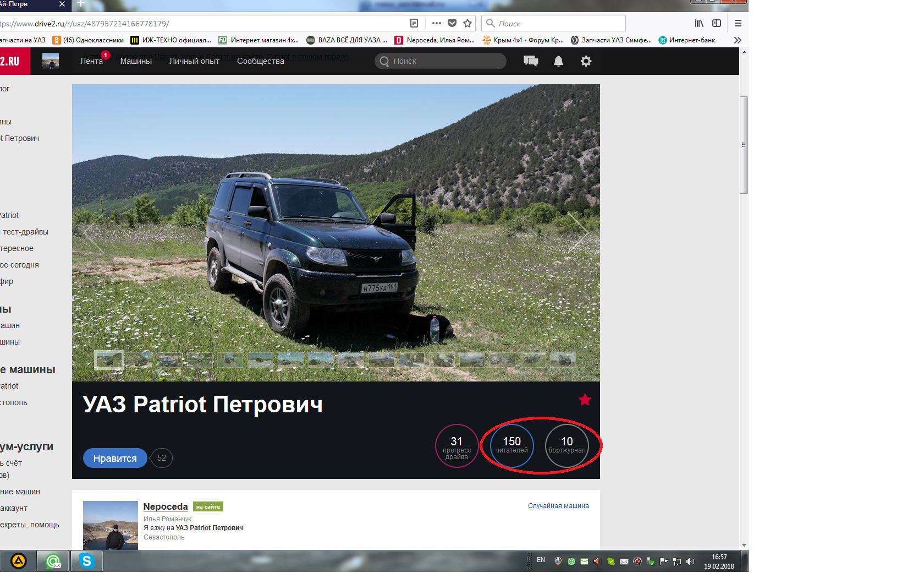Open the Сообщества menu item

(261, 61)
